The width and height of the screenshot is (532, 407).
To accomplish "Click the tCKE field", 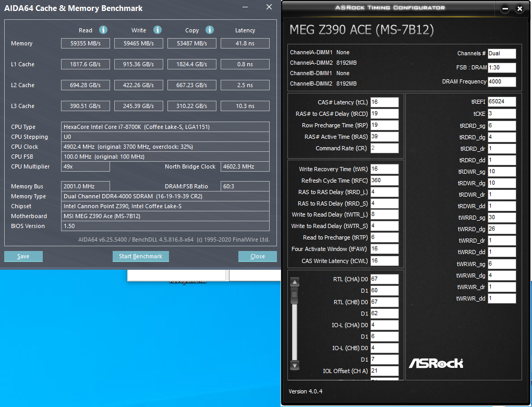I will click(502, 114).
